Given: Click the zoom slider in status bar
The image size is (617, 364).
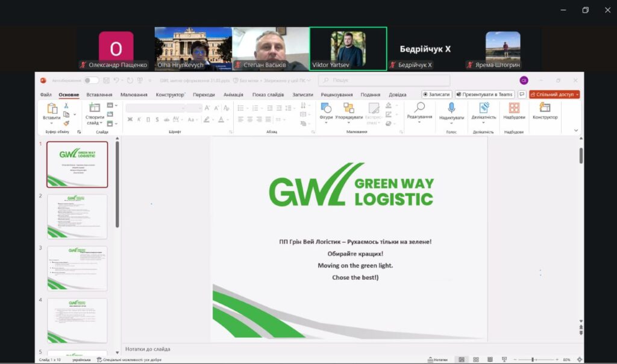Looking at the screenshot, I should [x=534, y=360].
